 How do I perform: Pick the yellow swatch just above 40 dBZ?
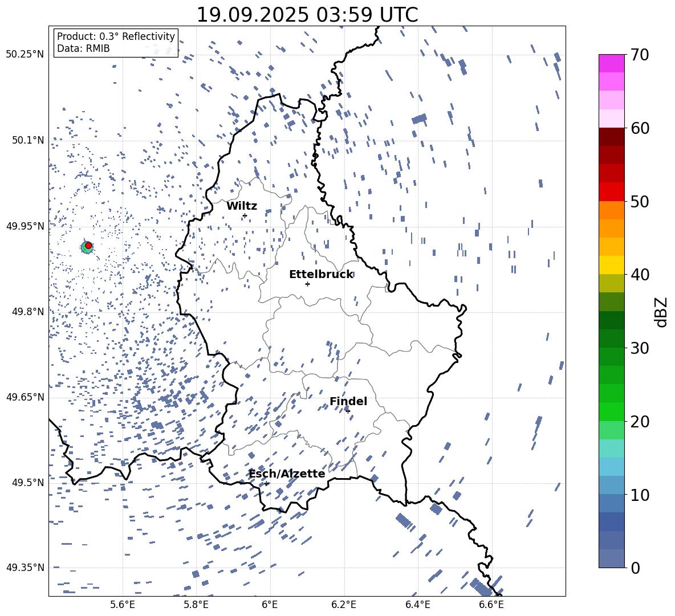[612, 265]
